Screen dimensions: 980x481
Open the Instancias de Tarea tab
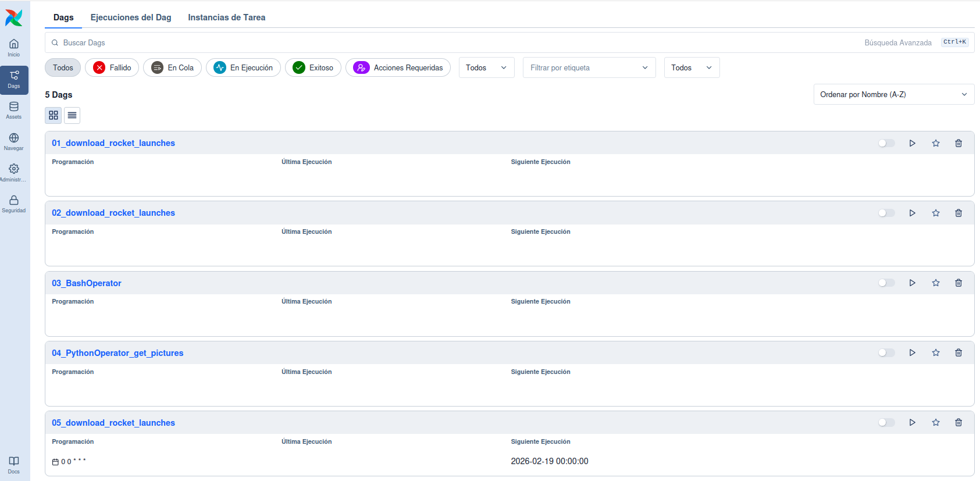coord(226,17)
